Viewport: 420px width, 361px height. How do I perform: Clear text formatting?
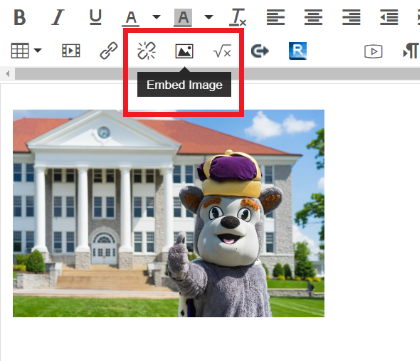pyautogui.click(x=238, y=17)
